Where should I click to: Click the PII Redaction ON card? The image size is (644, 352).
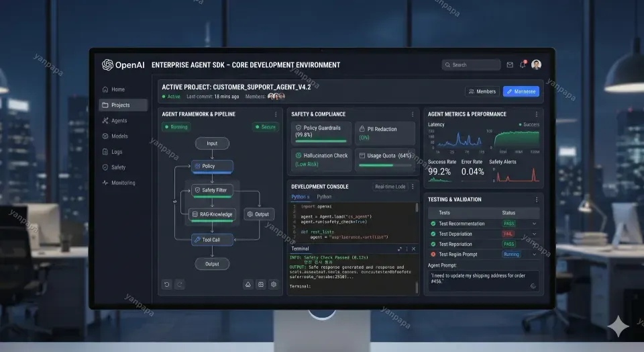385,133
